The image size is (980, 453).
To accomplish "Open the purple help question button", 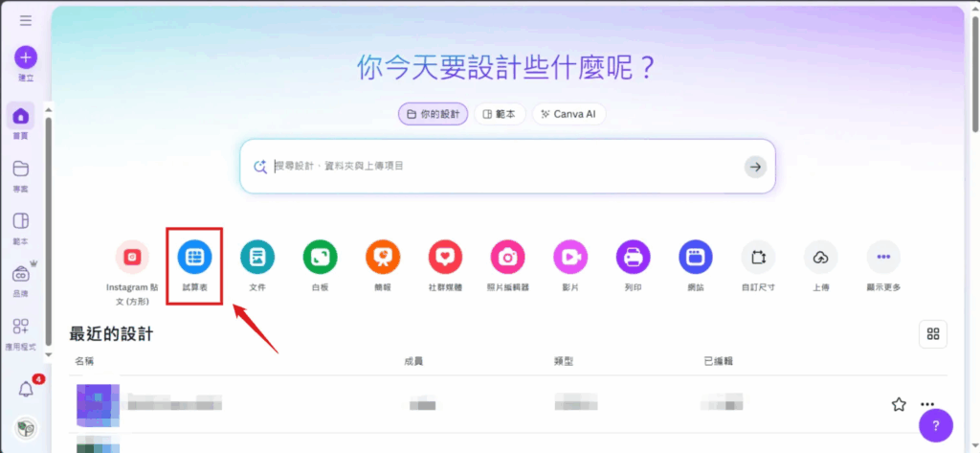I will (x=936, y=425).
